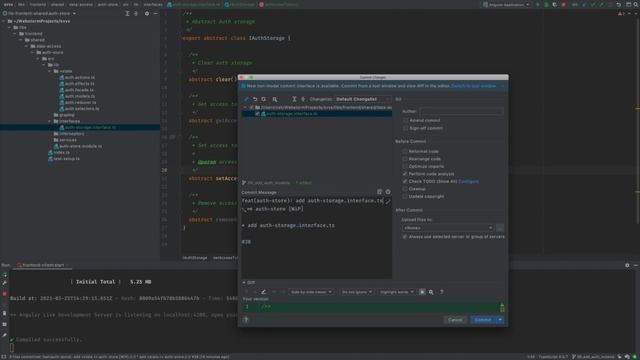Open the services folder in project tree
The height and width of the screenshot is (360, 640).
[x=68, y=140]
